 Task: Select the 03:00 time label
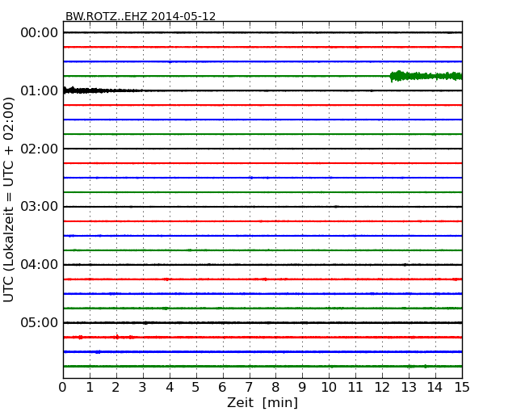click(40, 207)
